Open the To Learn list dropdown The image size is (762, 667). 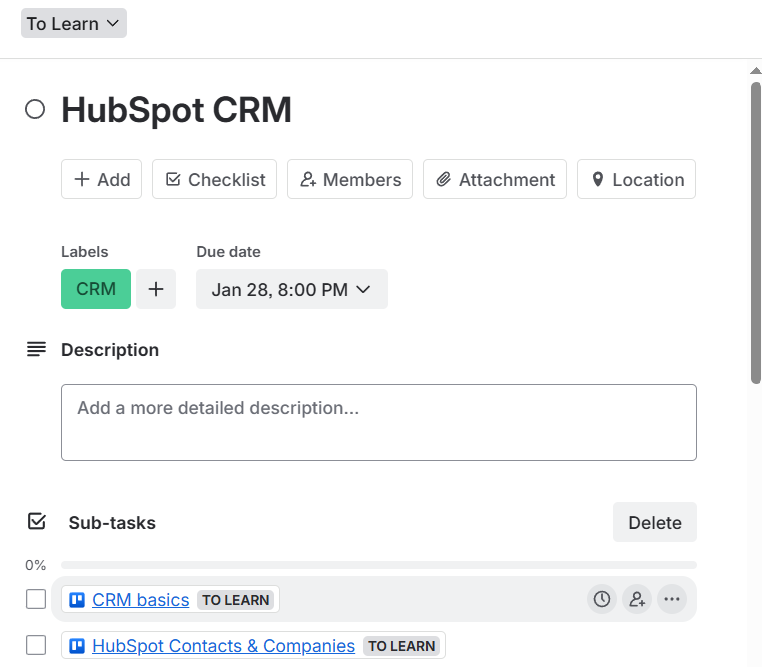pos(73,23)
